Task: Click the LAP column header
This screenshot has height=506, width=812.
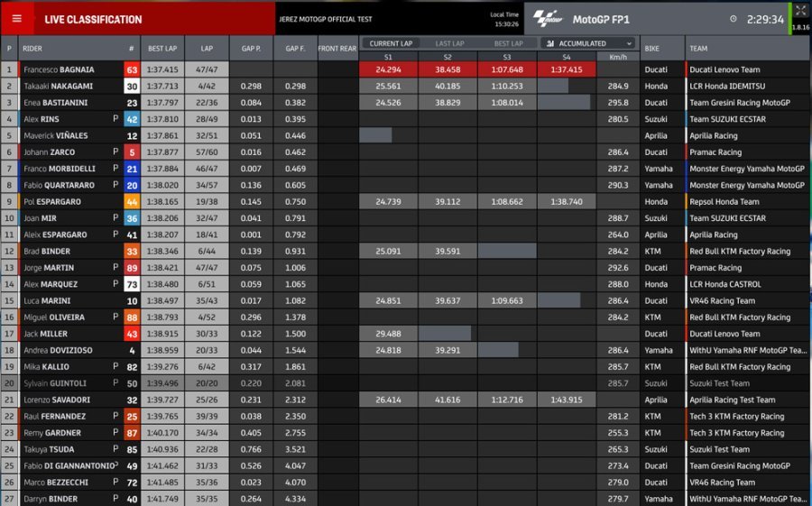Action: pos(207,48)
